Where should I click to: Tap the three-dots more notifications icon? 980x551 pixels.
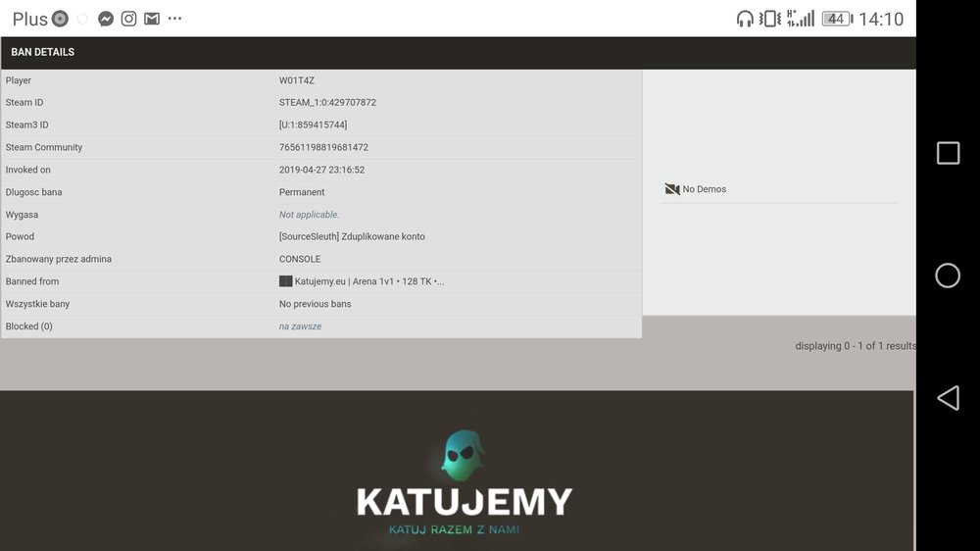click(x=175, y=19)
